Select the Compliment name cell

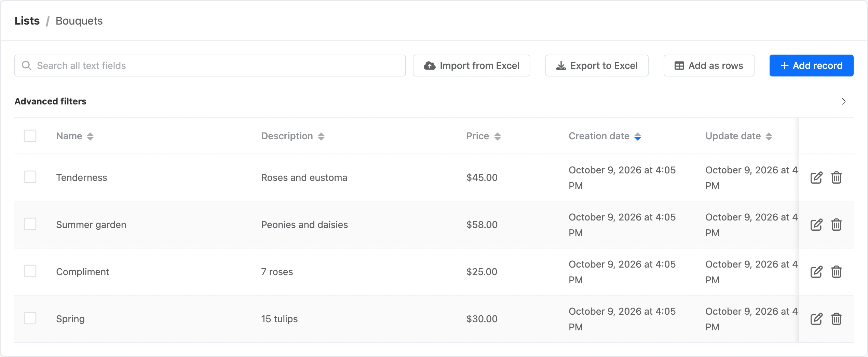(x=83, y=272)
